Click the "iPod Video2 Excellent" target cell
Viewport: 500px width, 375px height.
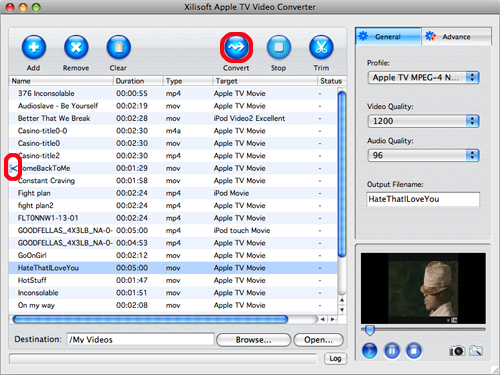click(x=249, y=118)
